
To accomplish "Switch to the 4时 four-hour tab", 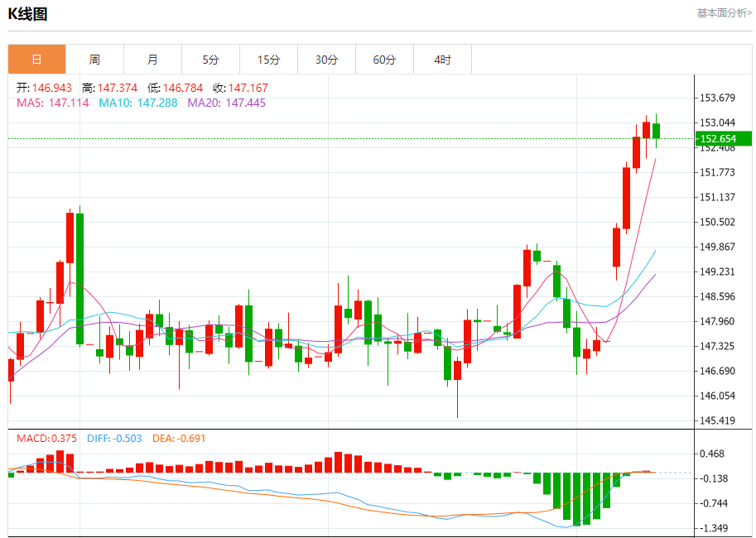I will click(x=442, y=60).
